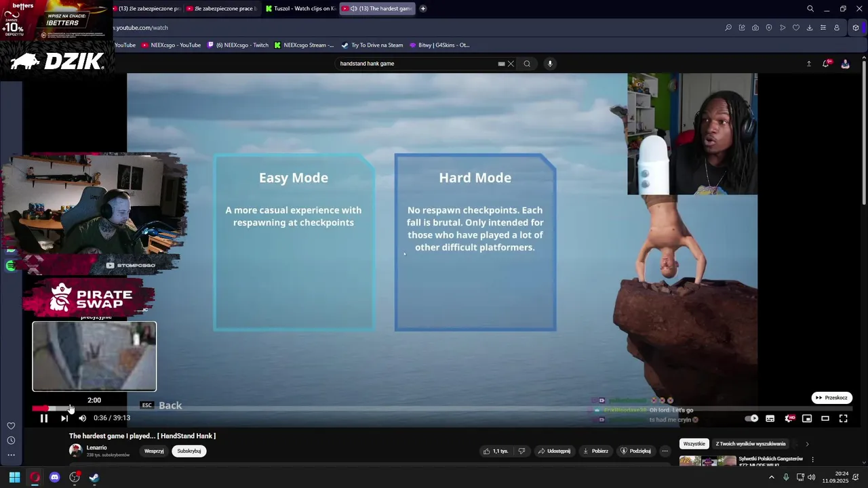868x488 pixels.
Task: Click the Pobierz download button
Action: tap(595, 451)
